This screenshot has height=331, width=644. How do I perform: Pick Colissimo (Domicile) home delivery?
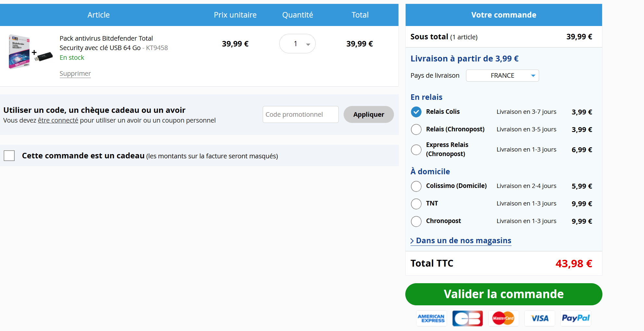(416, 186)
